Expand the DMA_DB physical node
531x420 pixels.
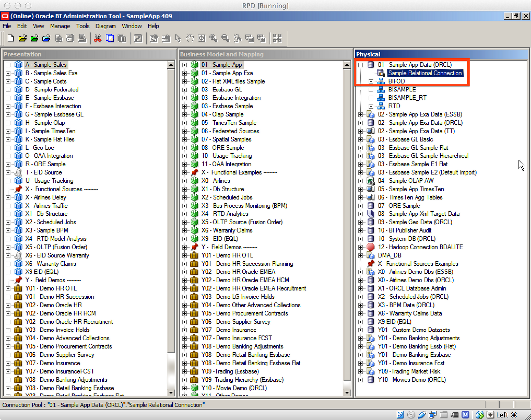click(360, 255)
